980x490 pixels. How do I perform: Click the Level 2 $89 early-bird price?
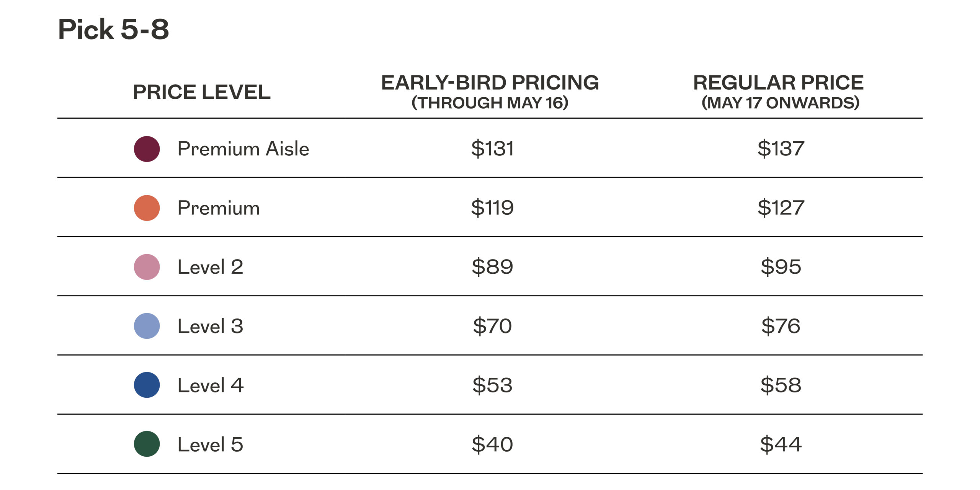[x=492, y=267]
